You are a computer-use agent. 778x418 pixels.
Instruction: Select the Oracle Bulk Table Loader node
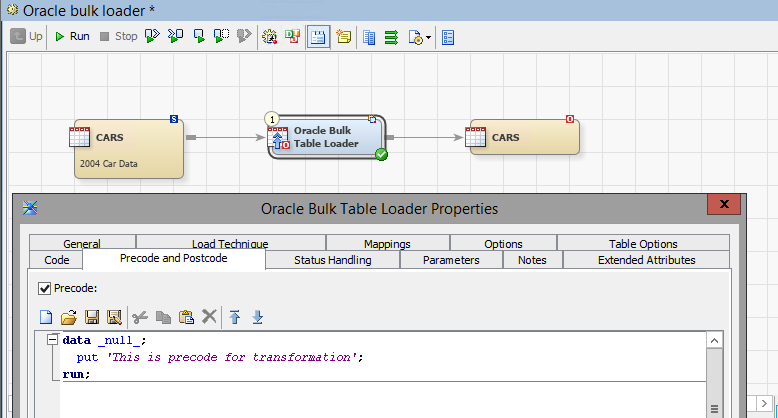tap(326, 137)
